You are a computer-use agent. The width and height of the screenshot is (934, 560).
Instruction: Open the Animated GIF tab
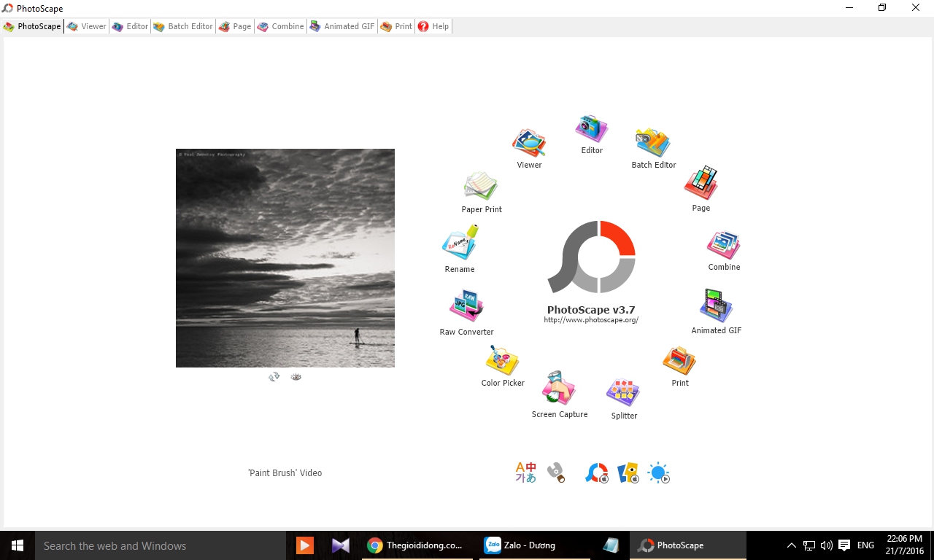click(x=342, y=26)
